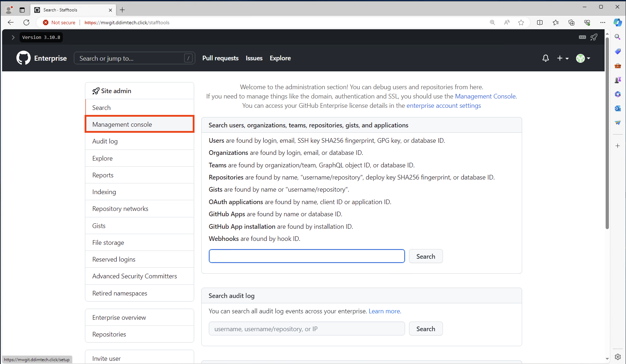Click the site admin rocket icon in header bar

tap(594, 37)
